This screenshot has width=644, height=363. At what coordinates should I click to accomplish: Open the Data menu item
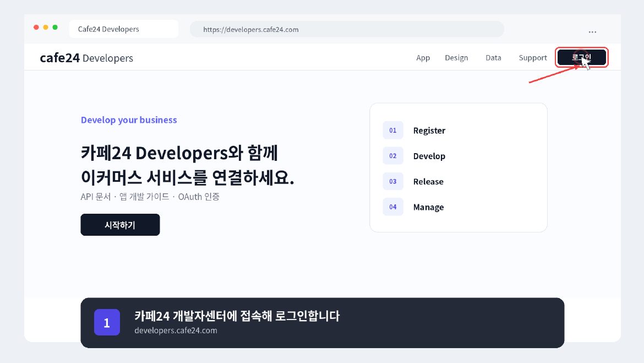click(493, 57)
